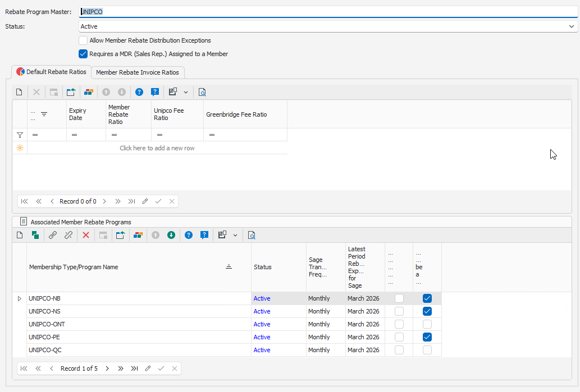Viewport: 580px width, 392px height.
Task: Check the last column checkbox for UNIPCO-QC
Action: pos(427,350)
